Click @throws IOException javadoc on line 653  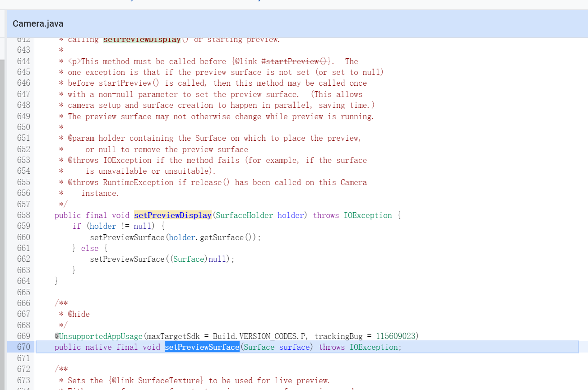pyautogui.click(x=110, y=160)
